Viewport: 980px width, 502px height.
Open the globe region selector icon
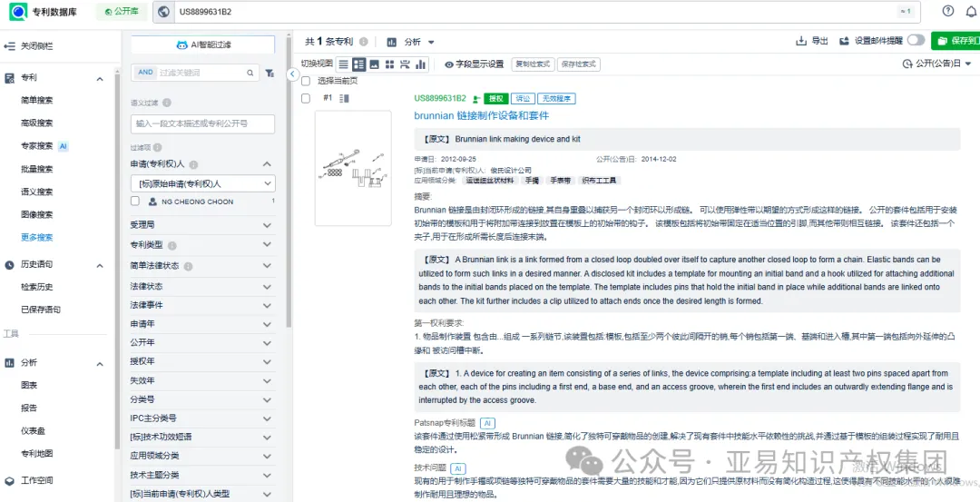tap(163, 11)
